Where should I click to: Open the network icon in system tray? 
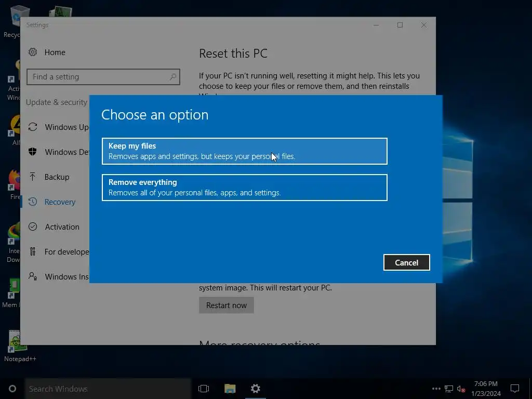(x=449, y=389)
